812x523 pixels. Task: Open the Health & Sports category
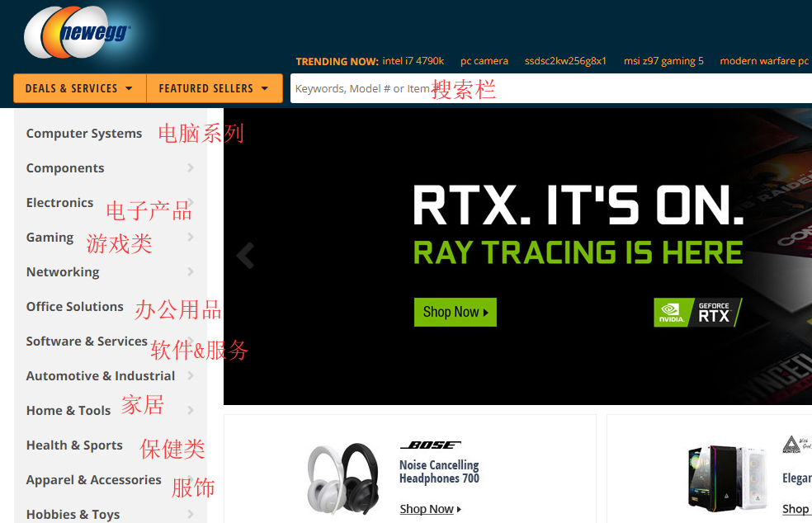[74, 445]
